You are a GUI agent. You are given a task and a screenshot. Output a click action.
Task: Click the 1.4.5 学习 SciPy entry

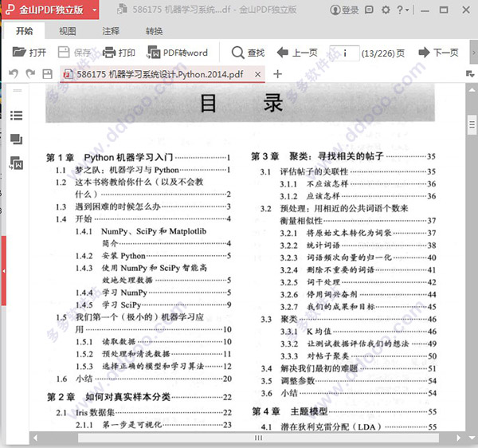coord(153,305)
